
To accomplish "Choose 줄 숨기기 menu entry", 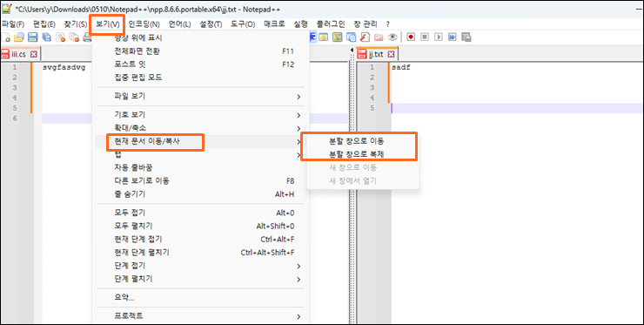I will 200,194.
